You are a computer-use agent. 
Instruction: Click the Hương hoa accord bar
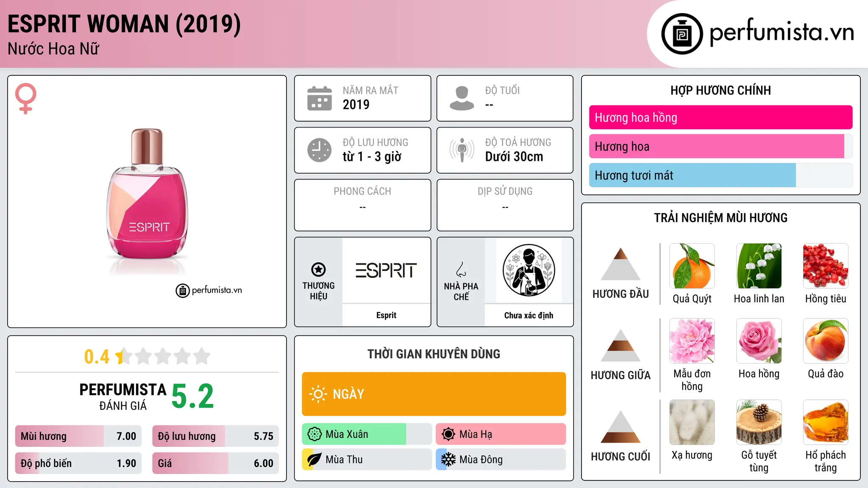[x=721, y=146]
